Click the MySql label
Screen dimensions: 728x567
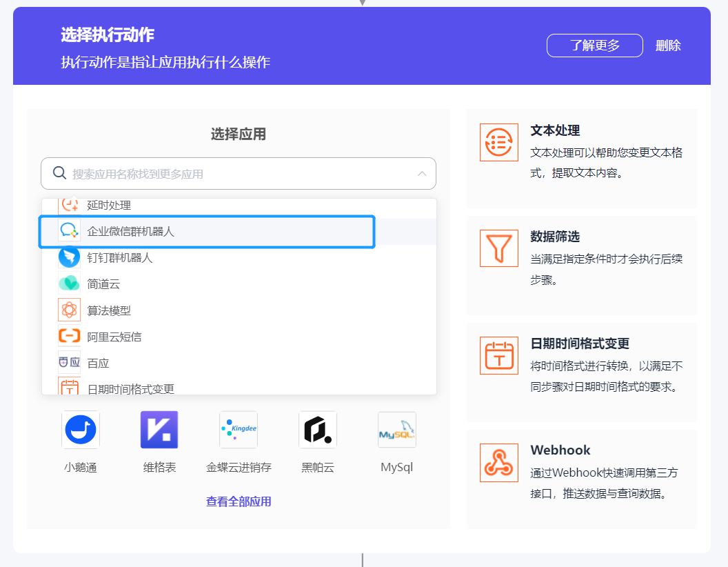click(x=397, y=467)
